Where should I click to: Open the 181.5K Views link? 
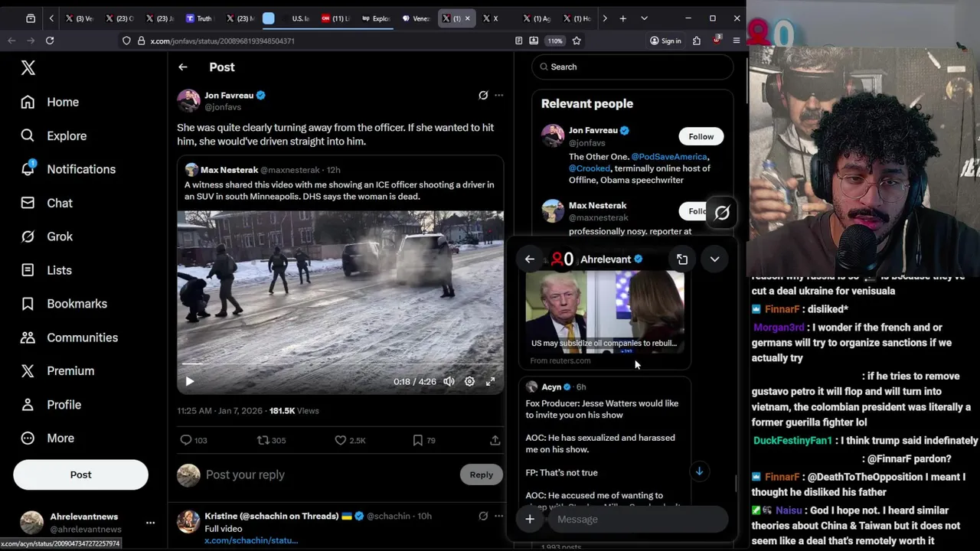(294, 411)
